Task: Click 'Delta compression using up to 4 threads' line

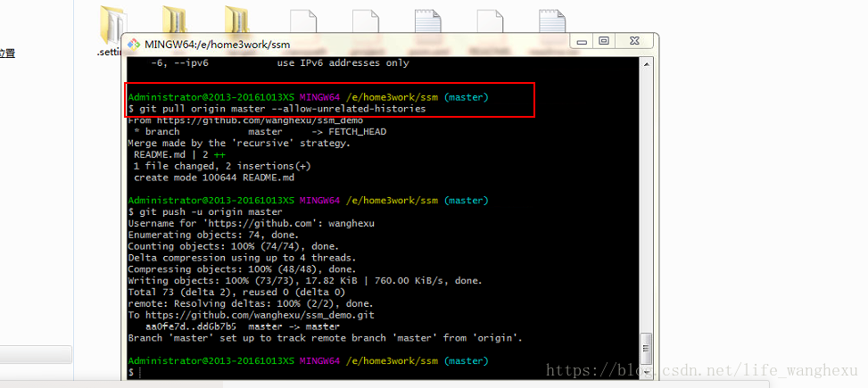Action: (242, 258)
